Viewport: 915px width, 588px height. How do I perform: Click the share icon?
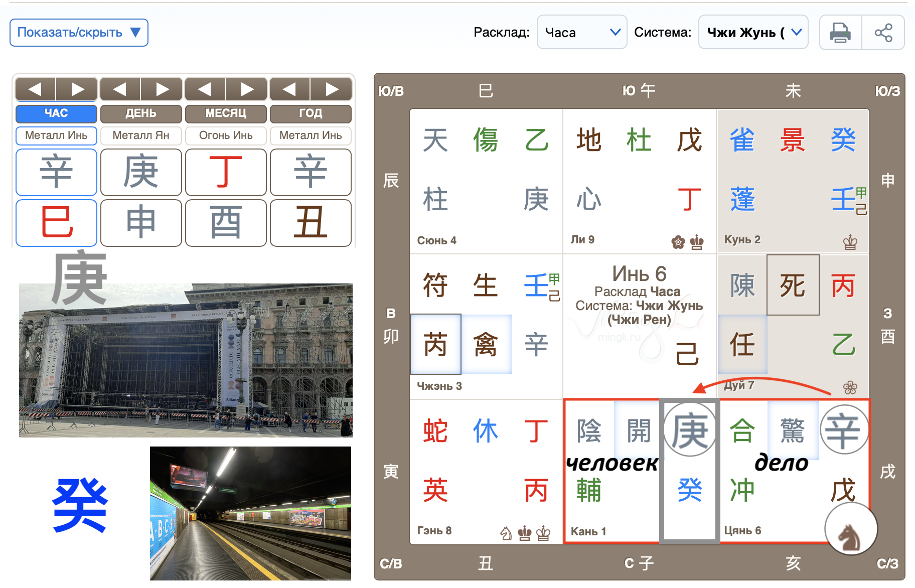(883, 33)
